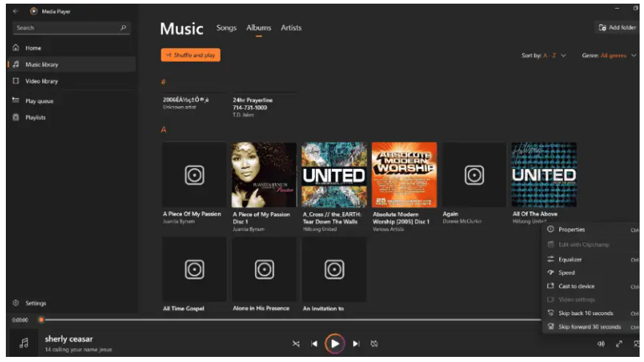This screenshot has height=362, width=644.
Task: Open the Again album placeholder cover
Action: [474, 175]
